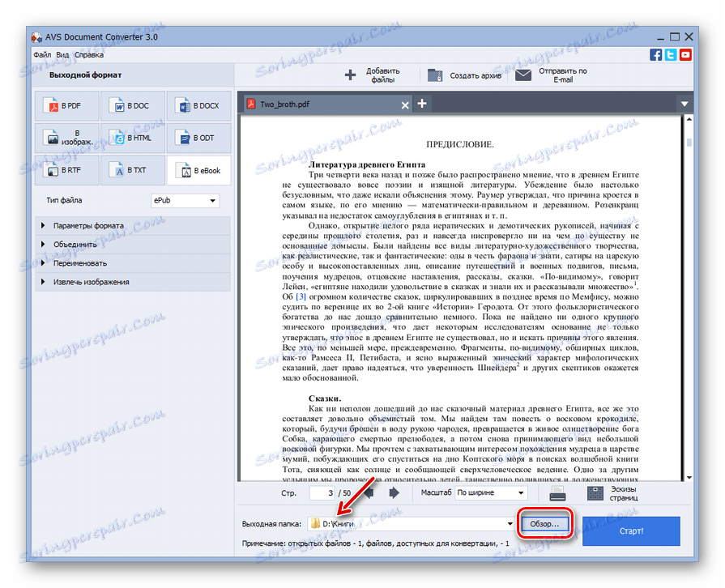Select the PDF output format button
The image size is (725, 588).
[66, 106]
